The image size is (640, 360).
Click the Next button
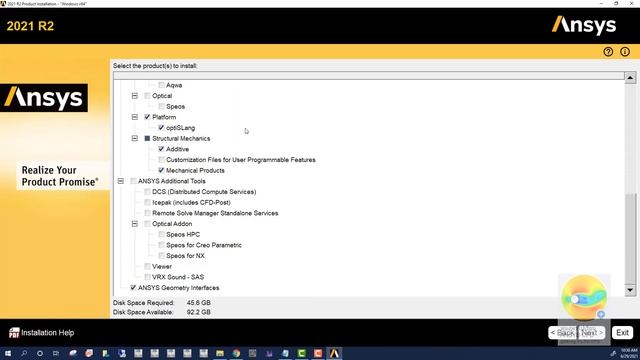coord(591,333)
